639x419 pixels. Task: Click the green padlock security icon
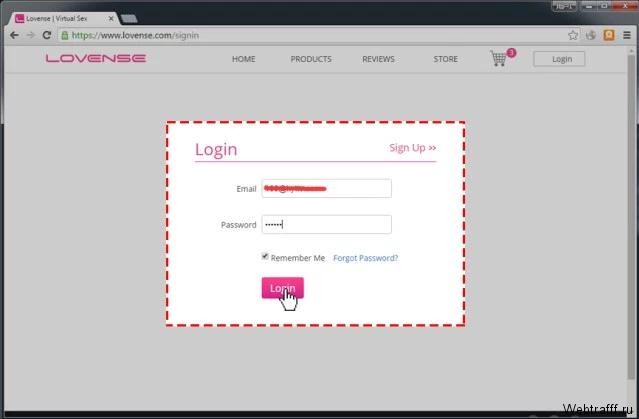coord(65,35)
